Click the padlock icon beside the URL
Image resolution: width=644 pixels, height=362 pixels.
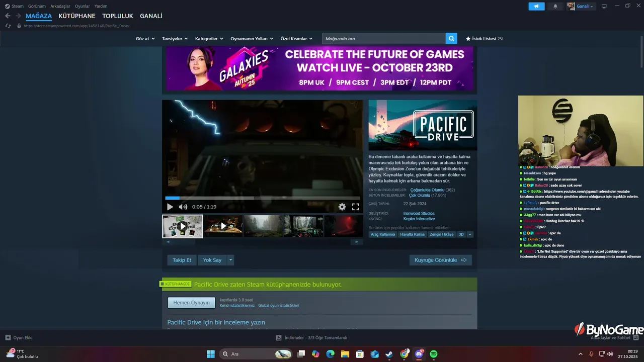[19, 26]
